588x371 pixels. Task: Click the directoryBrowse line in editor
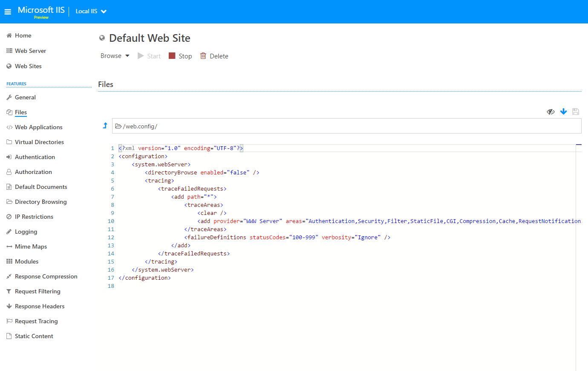coord(202,173)
